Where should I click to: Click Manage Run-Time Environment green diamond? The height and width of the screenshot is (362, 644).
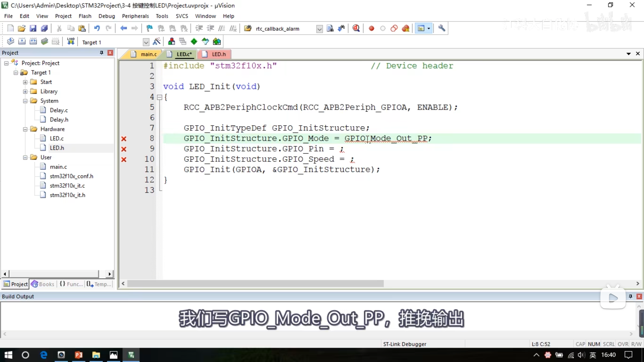(194, 42)
